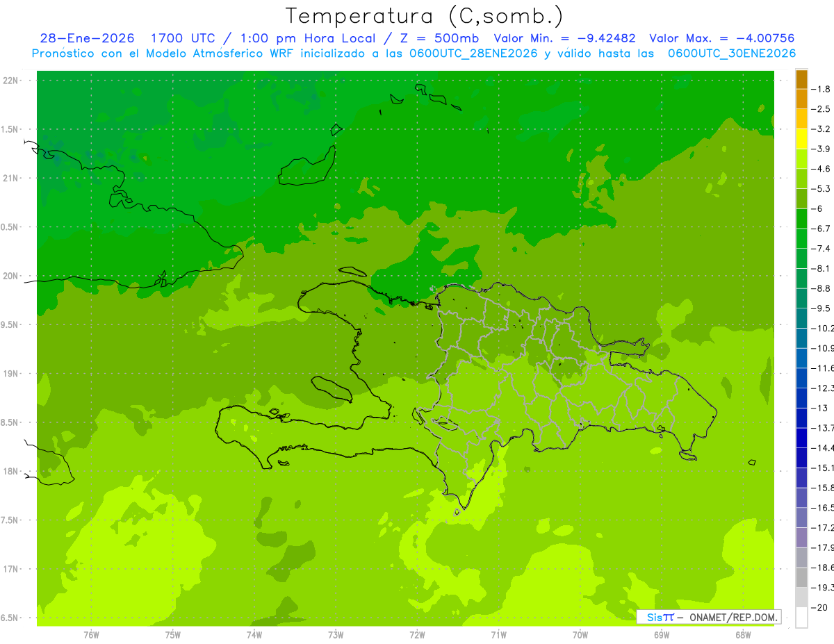Click the deep blue swatch between -13.7 and -14.4
This screenshot has width=834, height=644.
coord(801,438)
